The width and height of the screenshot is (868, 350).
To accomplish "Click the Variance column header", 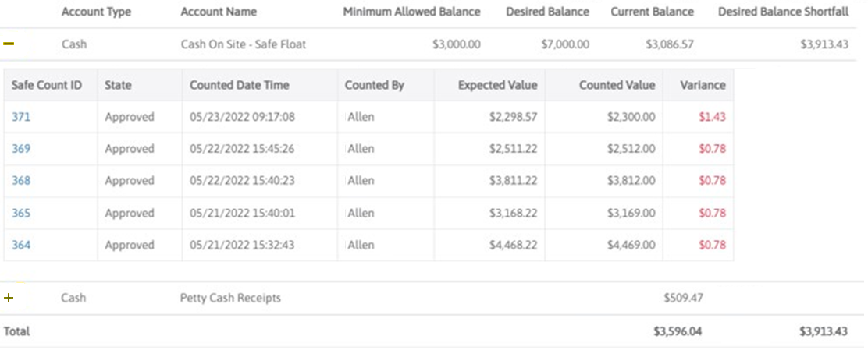I will 703,85.
